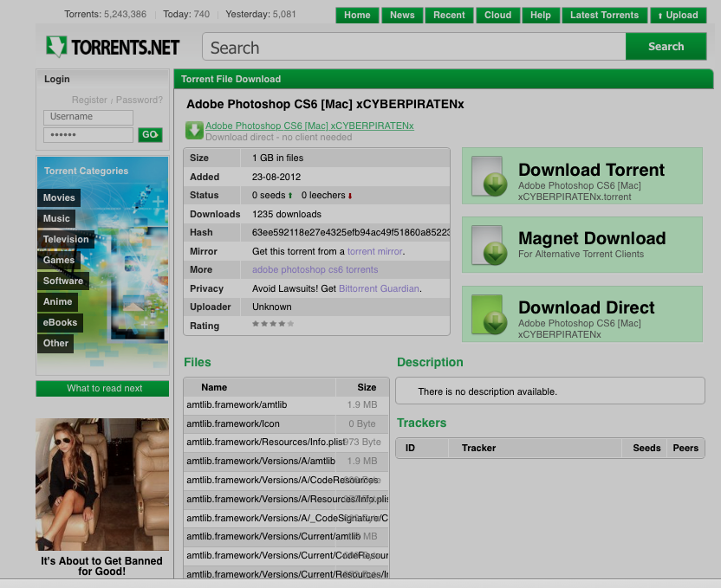Click the green download arrow beside the title link
The width and height of the screenshot is (721, 588).
coord(194,131)
